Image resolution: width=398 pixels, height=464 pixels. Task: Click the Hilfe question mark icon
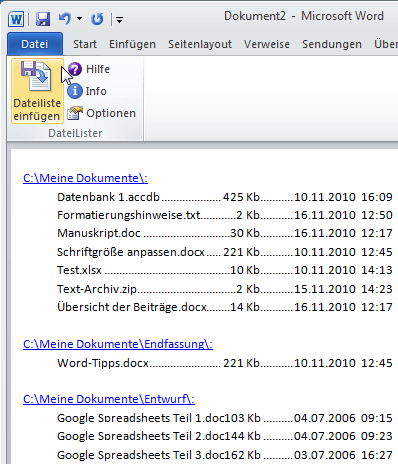pos(75,69)
